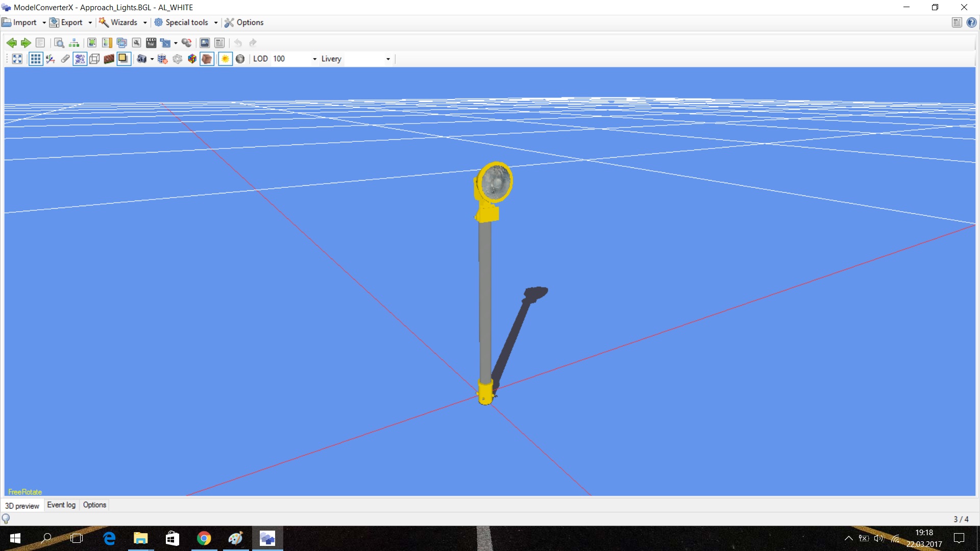Go to previous object with green back arrow
The image size is (980, 551).
11,43
